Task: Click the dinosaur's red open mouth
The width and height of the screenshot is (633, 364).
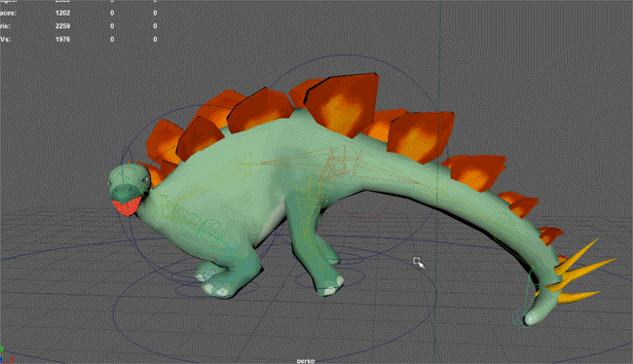Action: pos(127,206)
